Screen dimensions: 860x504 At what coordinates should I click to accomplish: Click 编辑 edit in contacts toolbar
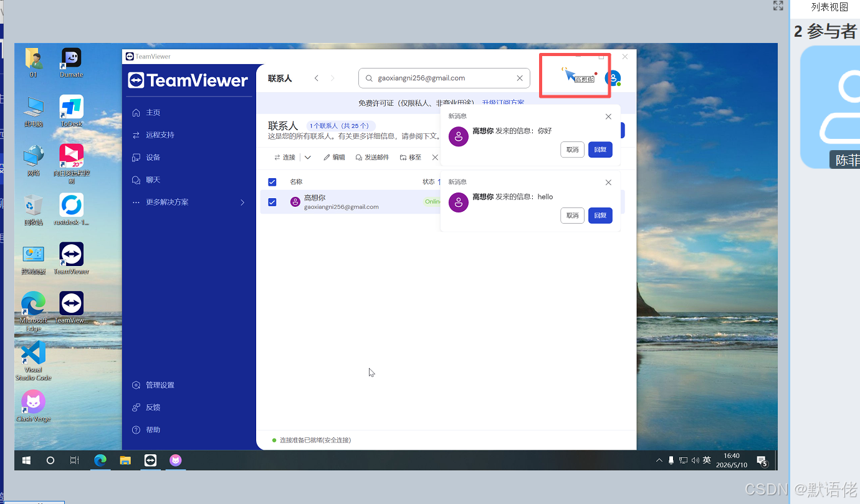click(x=334, y=158)
